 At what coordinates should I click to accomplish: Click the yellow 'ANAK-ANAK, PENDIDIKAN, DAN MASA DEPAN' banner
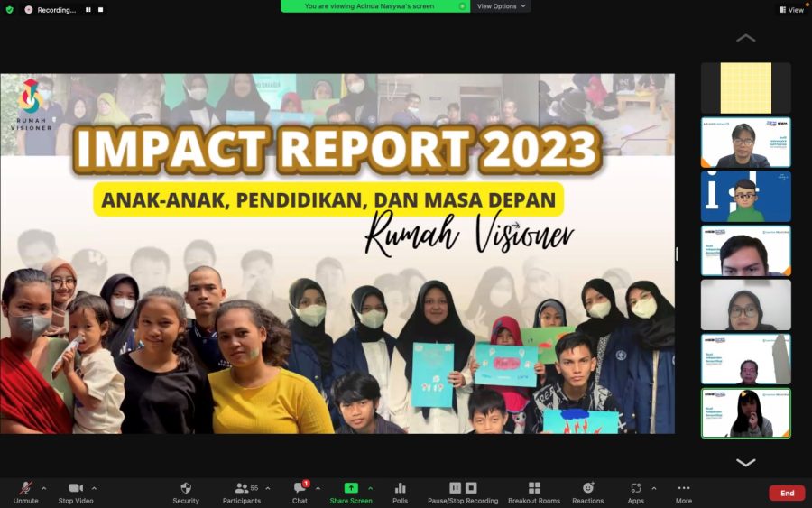point(328,199)
